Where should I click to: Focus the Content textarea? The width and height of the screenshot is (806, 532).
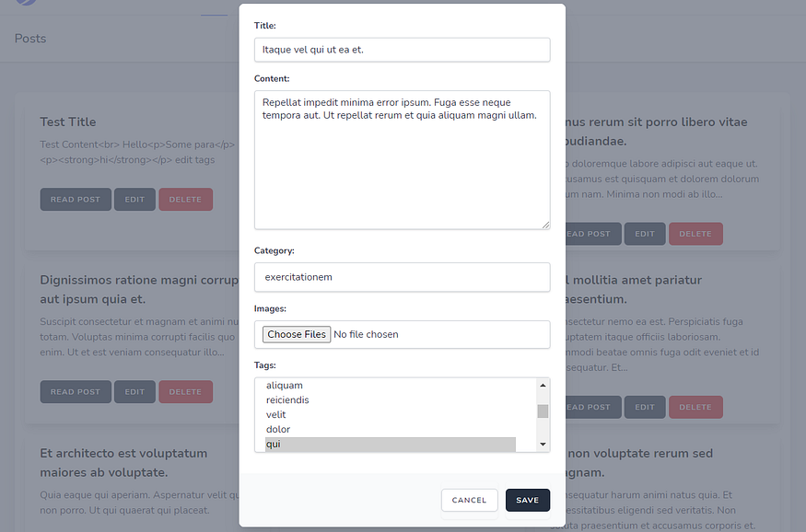tap(402, 160)
